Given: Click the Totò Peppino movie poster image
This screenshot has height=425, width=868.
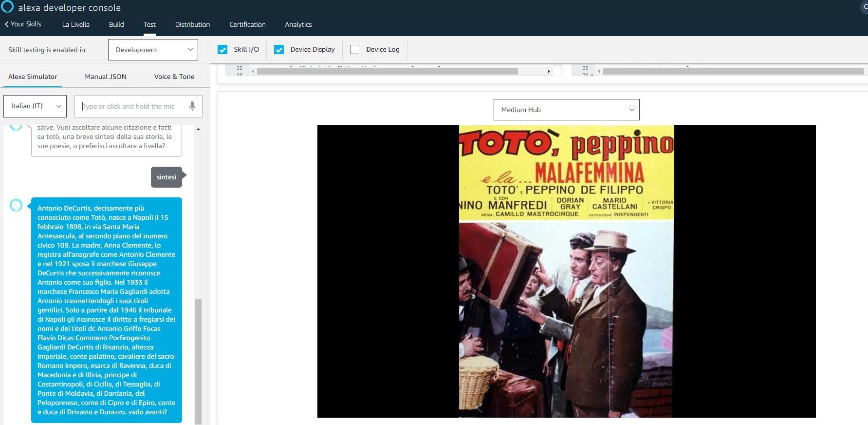Looking at the screenshot, I should coord(567,271).
